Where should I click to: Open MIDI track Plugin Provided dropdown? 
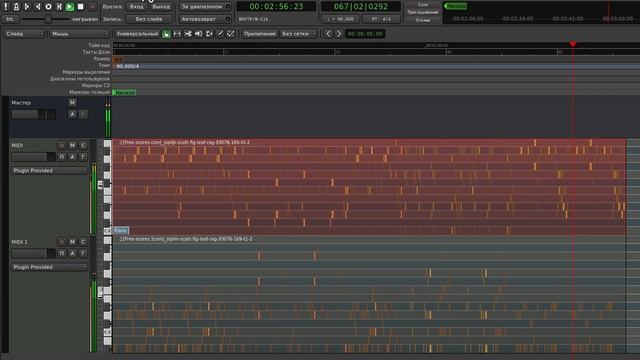pyautogui.click(x=49, y=171)
